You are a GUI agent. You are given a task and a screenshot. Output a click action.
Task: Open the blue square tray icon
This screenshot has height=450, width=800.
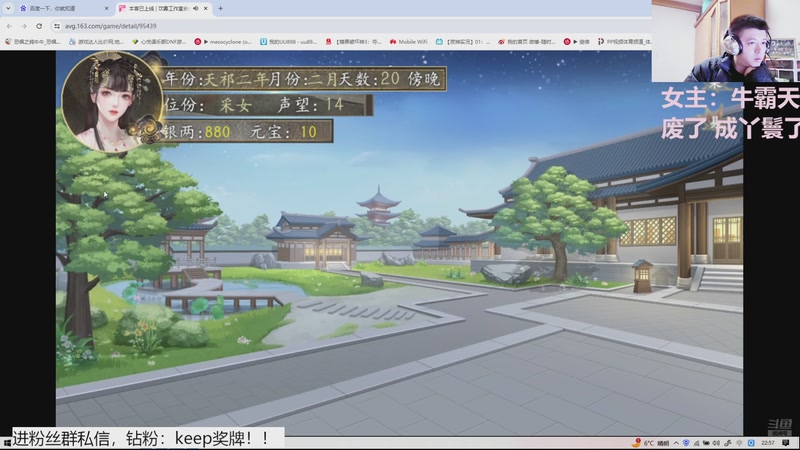click(x=751, y=443)
